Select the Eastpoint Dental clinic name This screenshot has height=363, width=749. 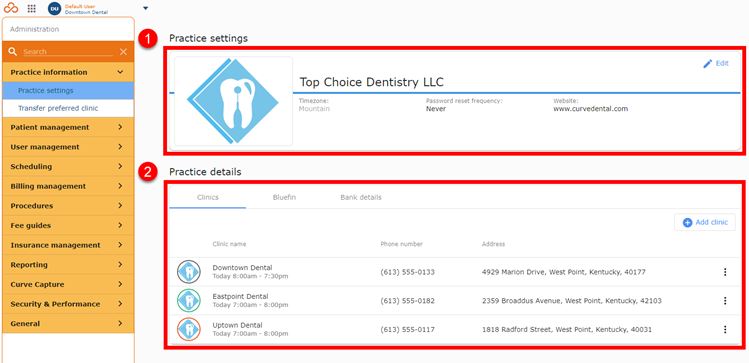point(240,297)
